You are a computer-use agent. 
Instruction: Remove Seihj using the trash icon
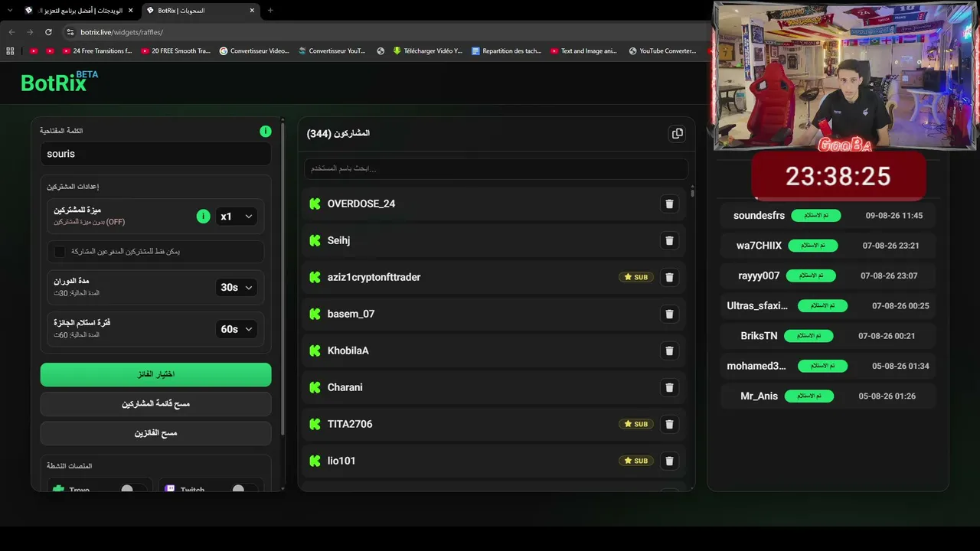pos(669,240)
